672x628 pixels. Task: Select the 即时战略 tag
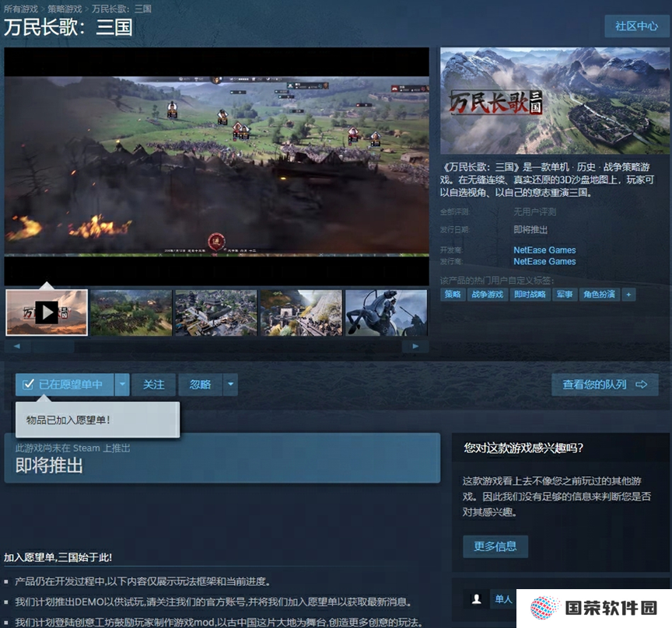530,295
